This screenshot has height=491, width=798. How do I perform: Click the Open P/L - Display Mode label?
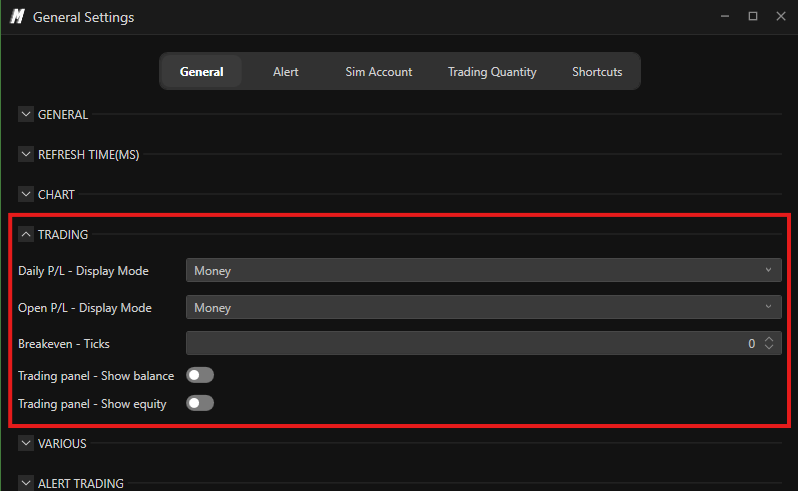[85, 308]
